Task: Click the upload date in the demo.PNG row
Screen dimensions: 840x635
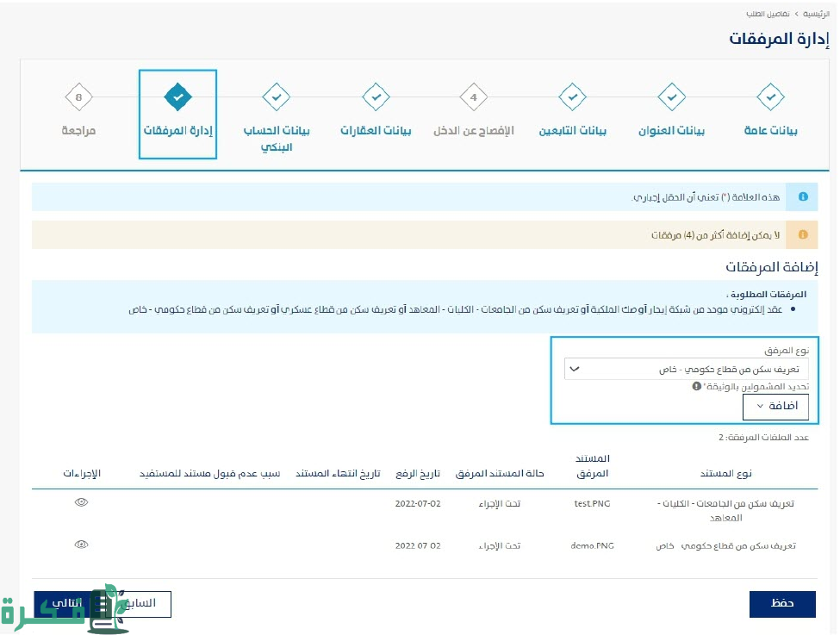Action: pyautogui.click(x=418, y=546)
